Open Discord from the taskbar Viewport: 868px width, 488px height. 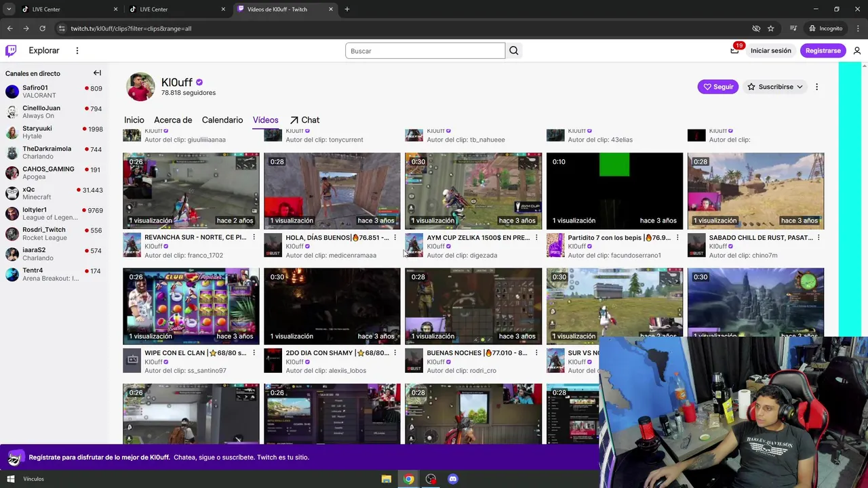click(453, 479)
